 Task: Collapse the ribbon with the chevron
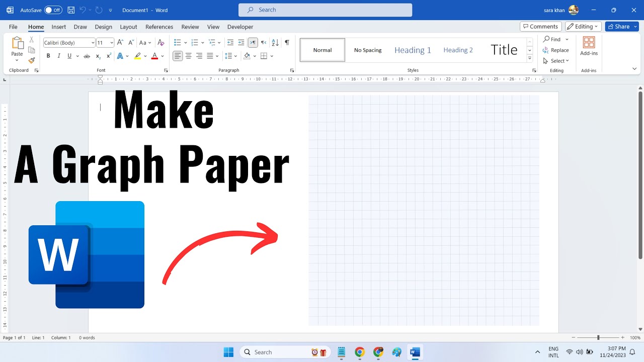[x=634, y=69]
